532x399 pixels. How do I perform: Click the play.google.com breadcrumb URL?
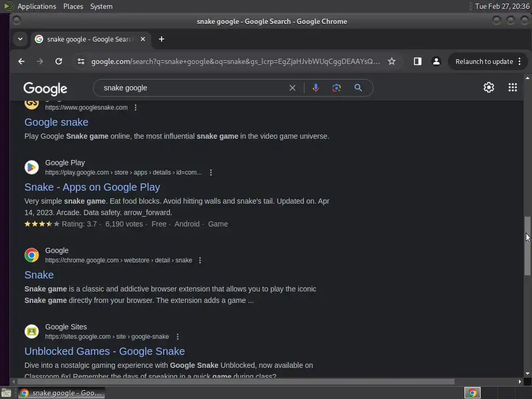tap(123, 172)
